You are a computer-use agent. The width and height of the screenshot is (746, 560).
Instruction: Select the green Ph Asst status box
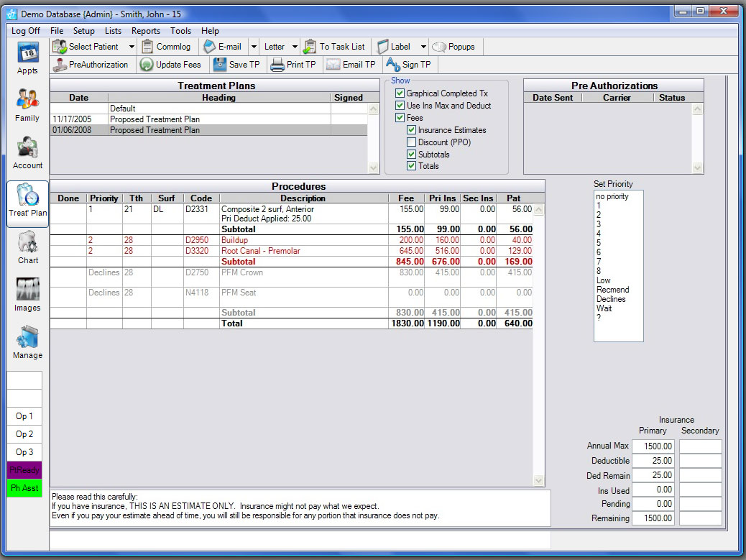pyautogui.click(x=24, y=488)
